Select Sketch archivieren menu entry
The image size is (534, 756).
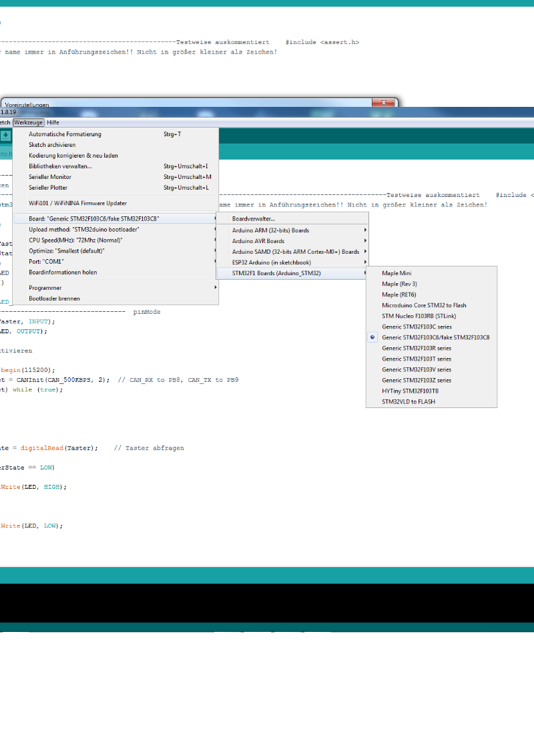click(115, 145)
